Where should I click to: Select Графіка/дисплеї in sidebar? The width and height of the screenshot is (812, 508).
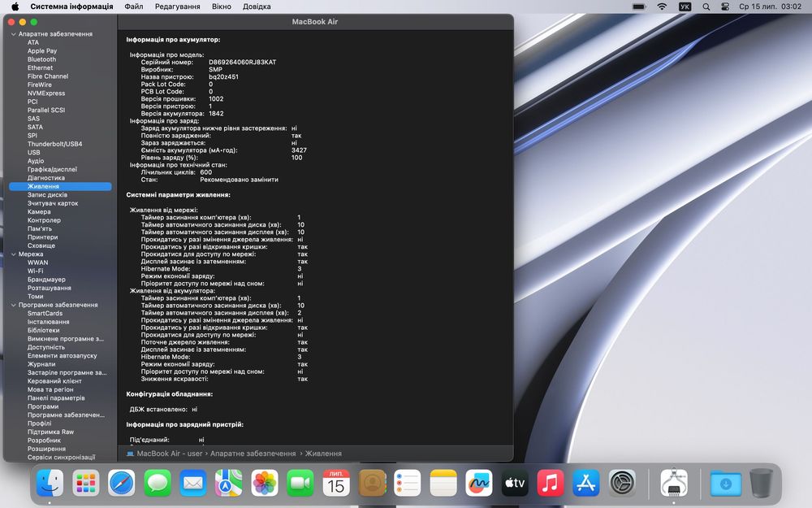(52, 170)
